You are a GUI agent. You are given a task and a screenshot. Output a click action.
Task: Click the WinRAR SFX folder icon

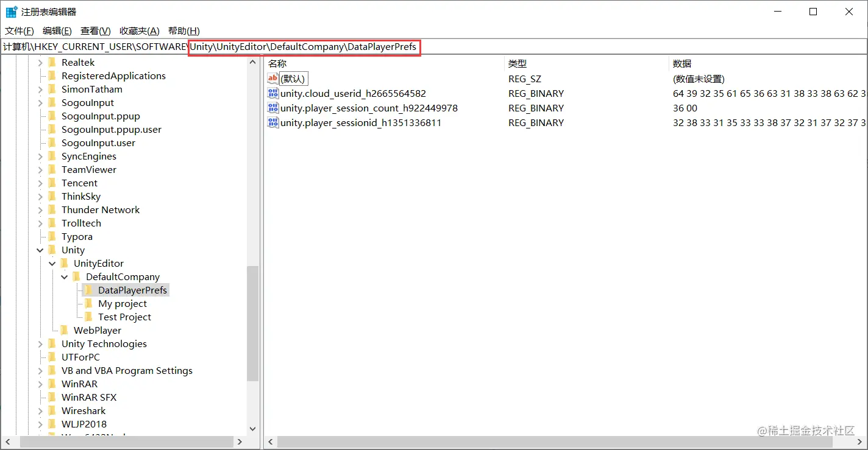[52, 398]
